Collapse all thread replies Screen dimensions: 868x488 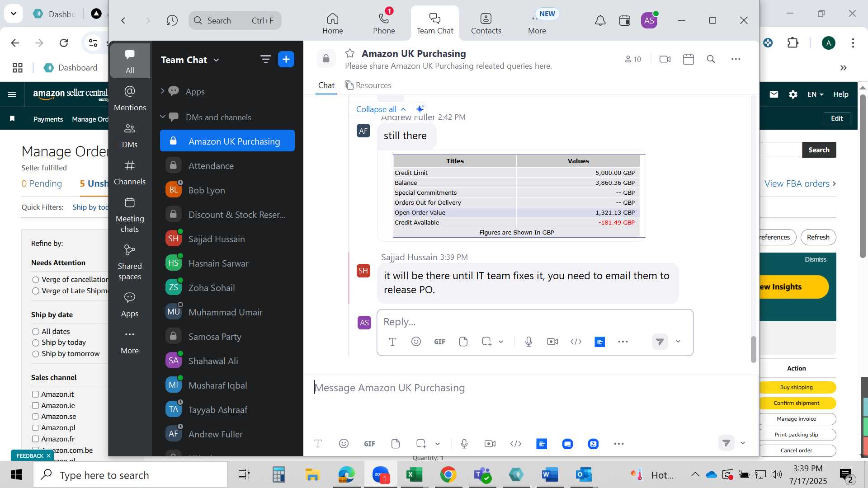click(x=381, y=109)
